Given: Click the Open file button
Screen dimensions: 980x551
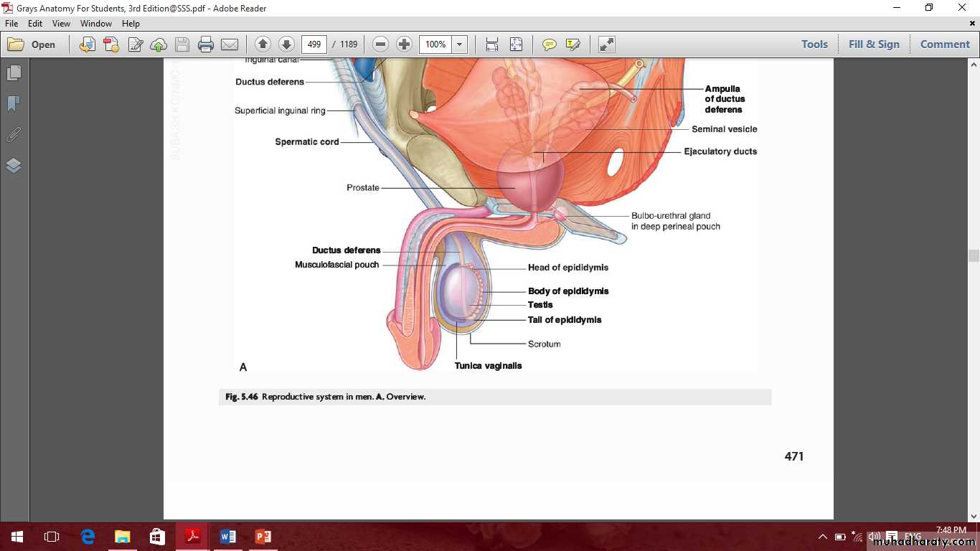Looking at the screenshot, I should [x=32, y=44].
